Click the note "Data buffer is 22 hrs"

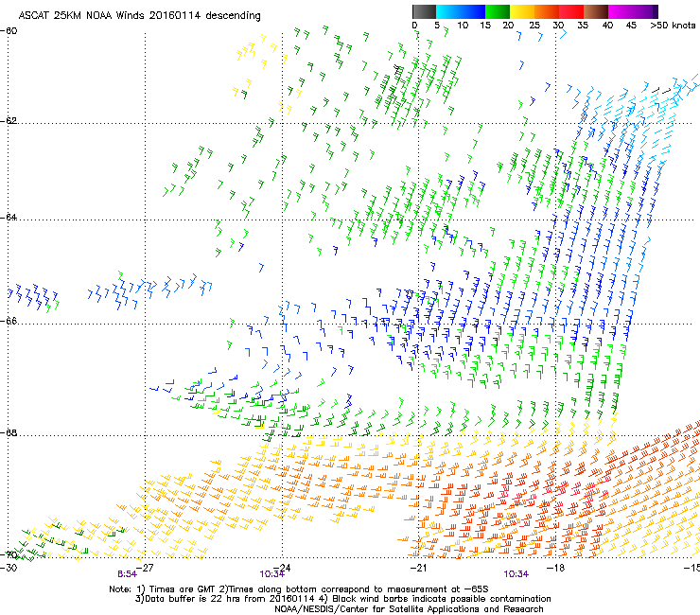193,599
